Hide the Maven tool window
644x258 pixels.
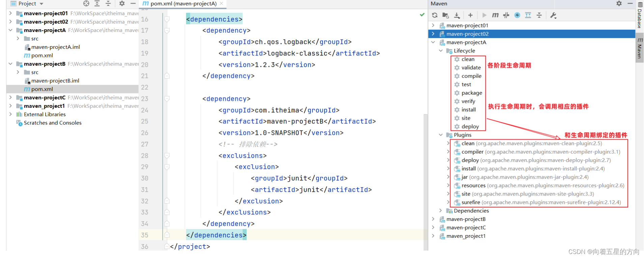(630, 3)
